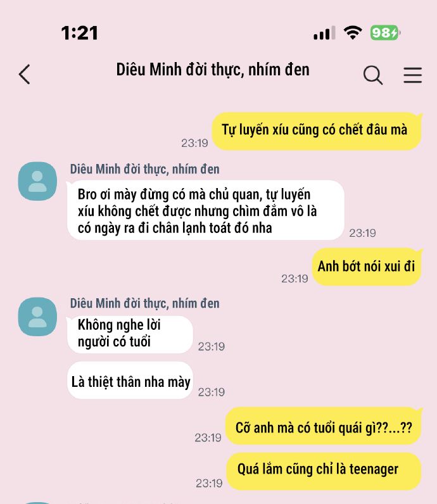437x504 pixels.
Task: Select the 'Không nghe lời người có tuổi' bubble
Action: (130, 334)
